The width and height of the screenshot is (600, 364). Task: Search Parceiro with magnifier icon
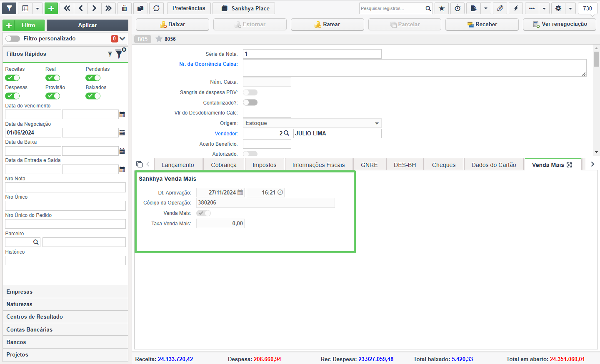(x=36, y=242)
